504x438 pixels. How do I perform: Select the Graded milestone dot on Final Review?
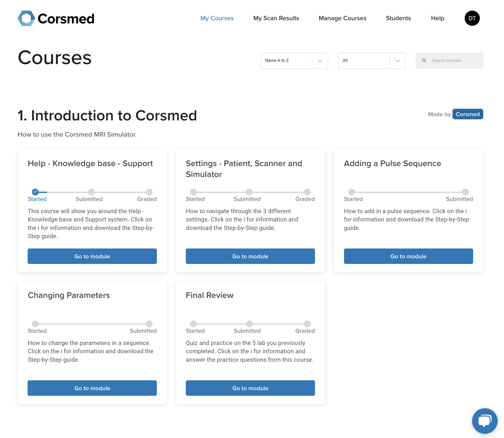point(307,324)
